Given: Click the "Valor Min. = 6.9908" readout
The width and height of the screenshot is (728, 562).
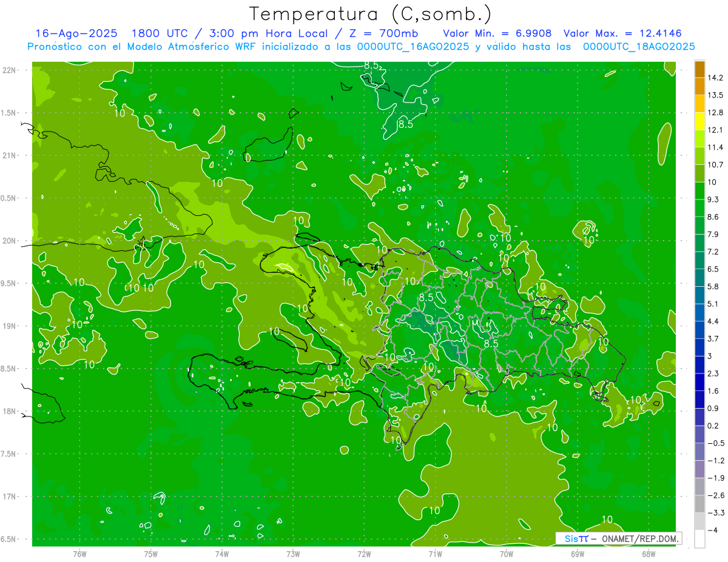Looking at the screenshot, I should [x=497, y=33].
